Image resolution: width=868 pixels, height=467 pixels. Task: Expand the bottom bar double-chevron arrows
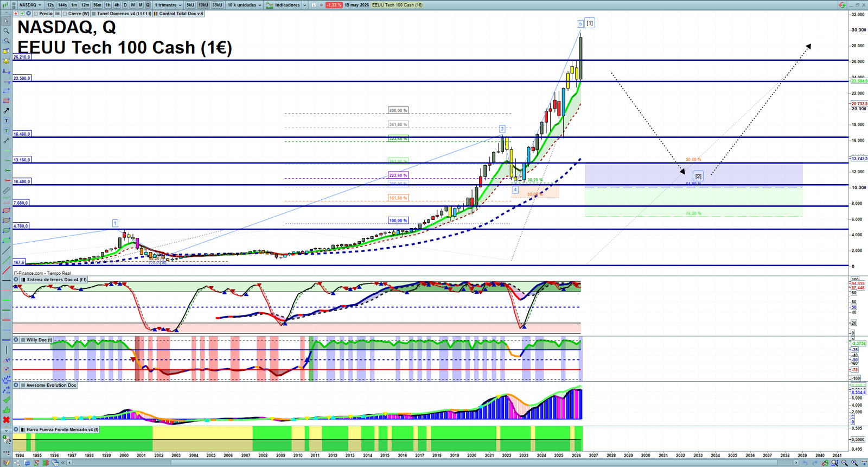pos(62,463)
